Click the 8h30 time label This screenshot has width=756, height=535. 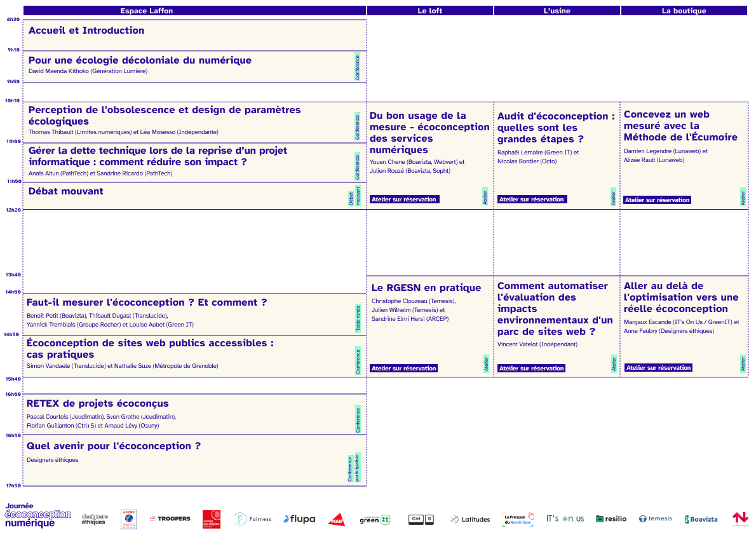coord(13,20)
